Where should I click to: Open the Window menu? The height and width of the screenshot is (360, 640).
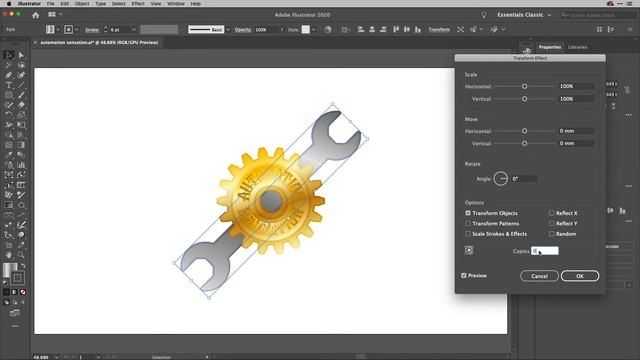176,4
